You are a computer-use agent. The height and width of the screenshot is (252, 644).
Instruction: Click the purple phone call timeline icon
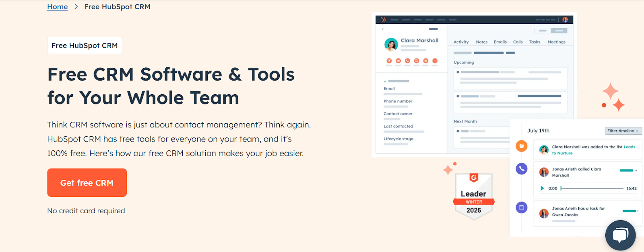[x=521, y=169]
